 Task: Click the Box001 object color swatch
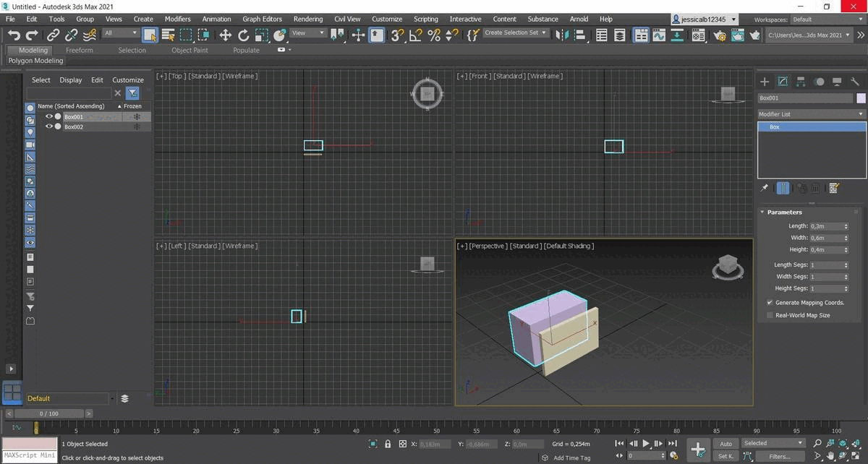pyautogui.click(x=861, y=98)
